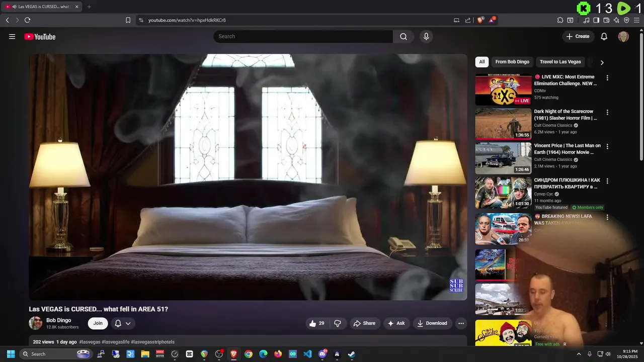Viewport: 644px width, 362px height.
Task: Click the #lasvegasstriphotels hashtag link
Action: [152, 342]
